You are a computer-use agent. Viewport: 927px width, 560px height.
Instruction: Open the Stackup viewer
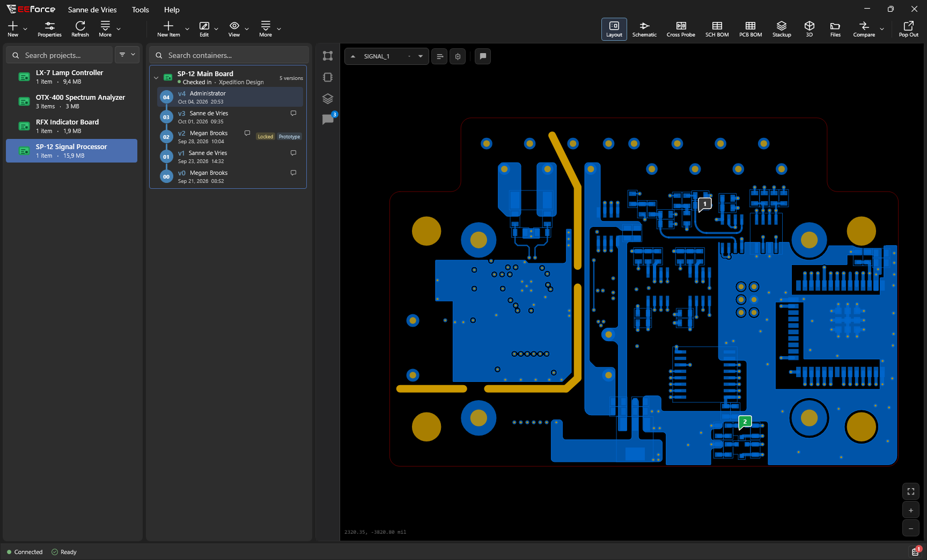(782, 29)
